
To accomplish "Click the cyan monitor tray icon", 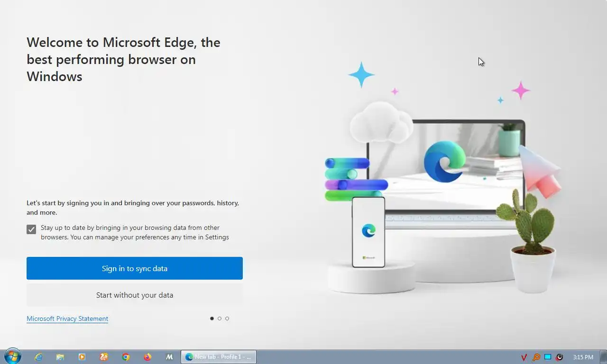I will click(x=548, y=357).
